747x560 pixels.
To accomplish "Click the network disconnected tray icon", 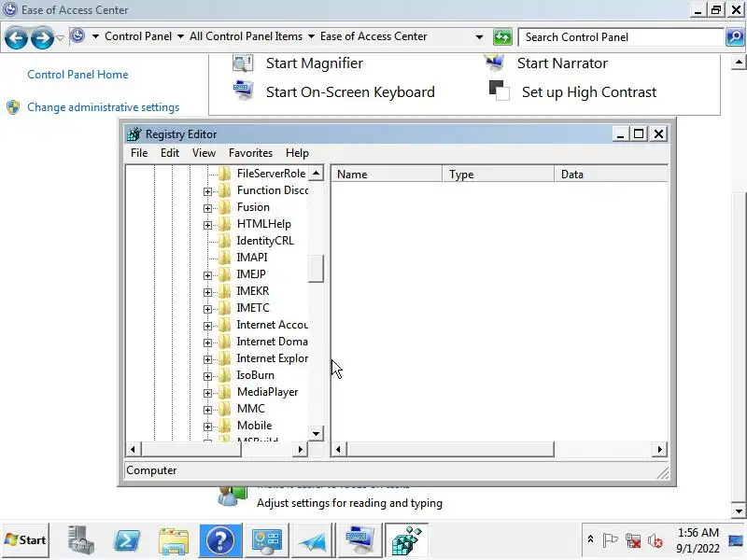I will (633, 540).
